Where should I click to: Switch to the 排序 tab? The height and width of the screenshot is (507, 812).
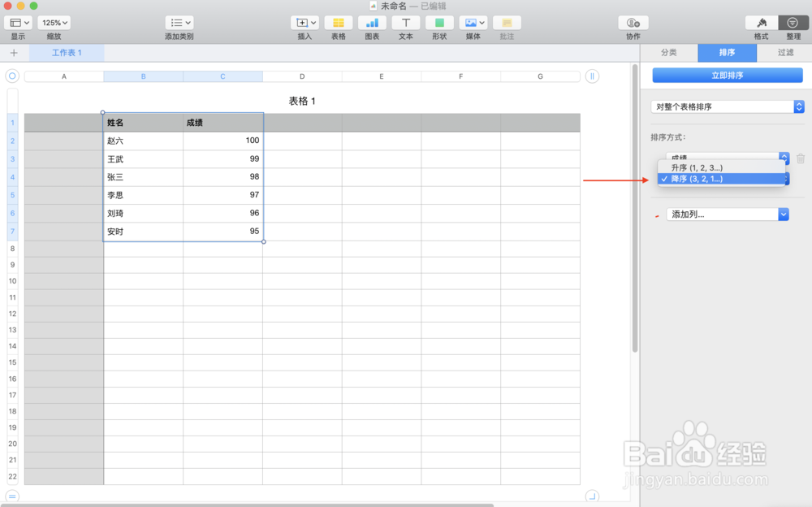coord(727,53)
